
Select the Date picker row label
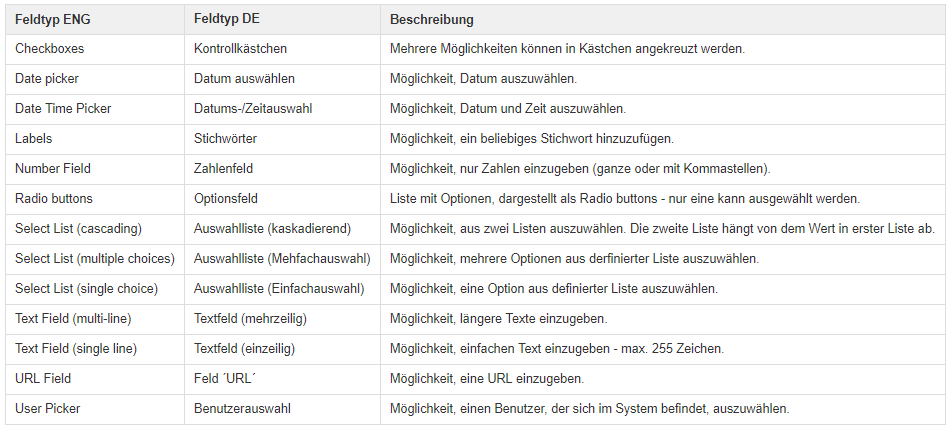tap(47, 79)
